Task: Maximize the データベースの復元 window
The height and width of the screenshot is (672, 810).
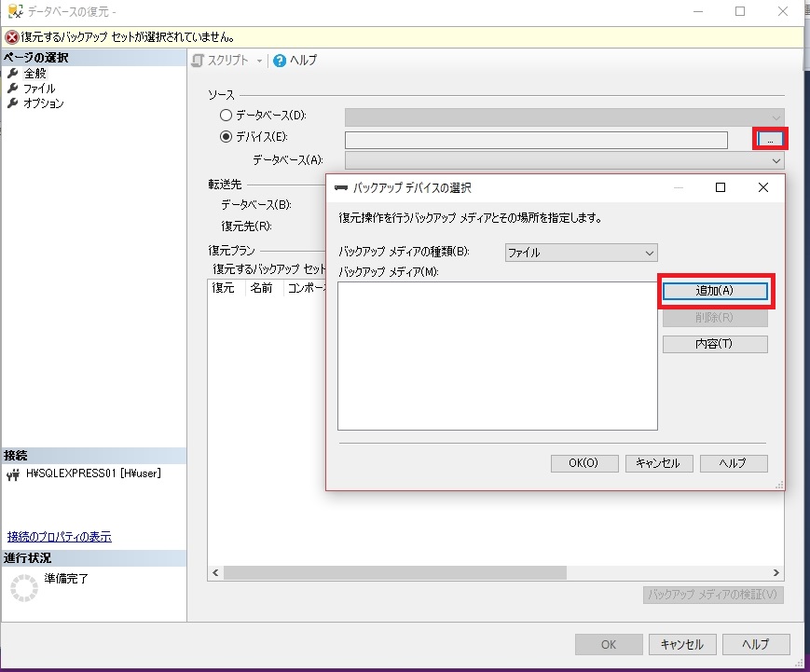Action: click(x=740, y=11)
